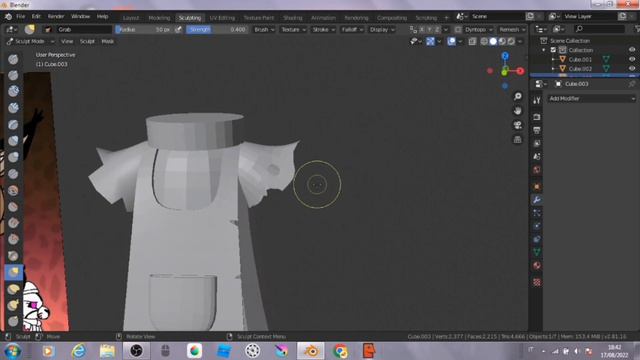
Task: Click the outliner search field
Action: click(599, 29)
